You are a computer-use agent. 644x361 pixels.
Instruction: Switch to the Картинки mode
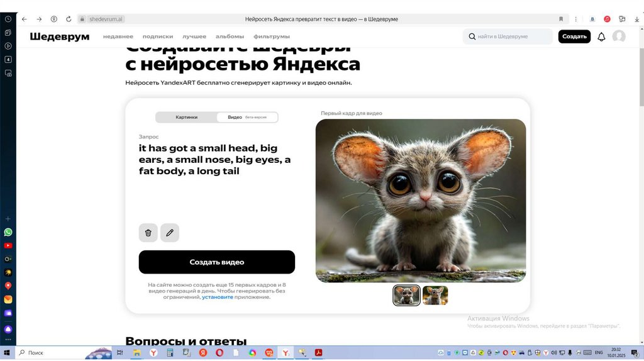[x=186, y=117]
